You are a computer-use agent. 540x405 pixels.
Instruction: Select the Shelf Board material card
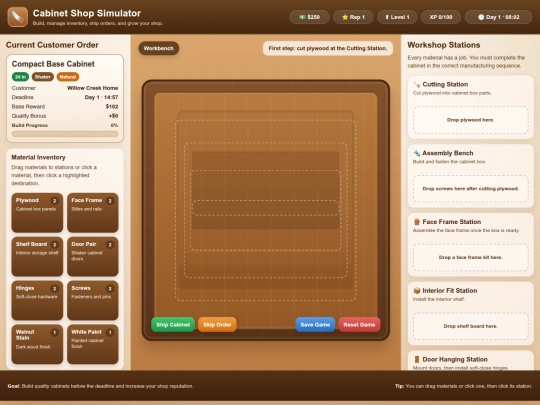(37, 257)
